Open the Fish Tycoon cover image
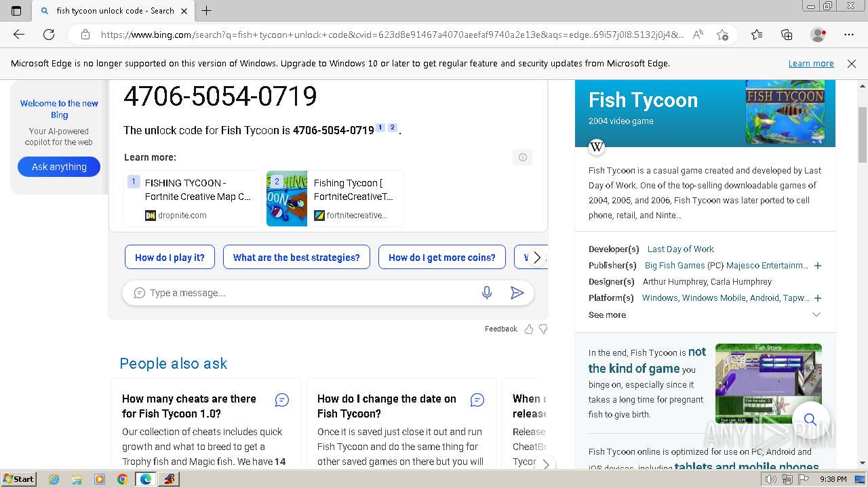The image size is (868, 488). click(x=785, y=112)
